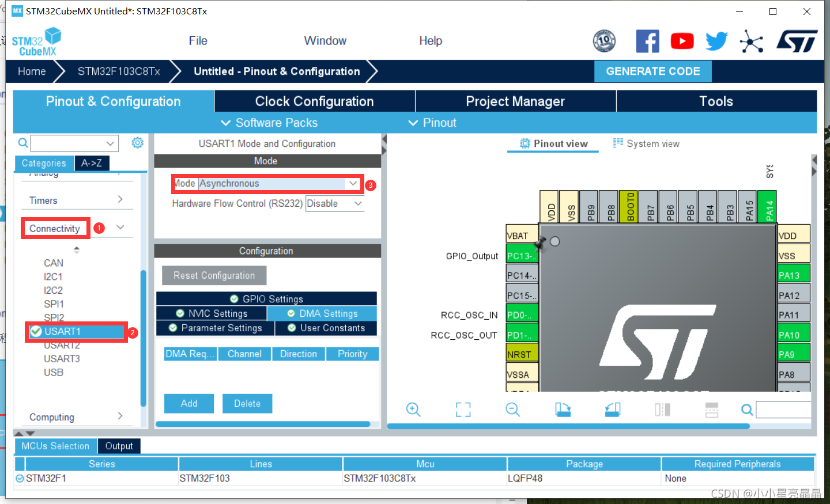Select USART2 in the Connectivity list

(62, 345)
